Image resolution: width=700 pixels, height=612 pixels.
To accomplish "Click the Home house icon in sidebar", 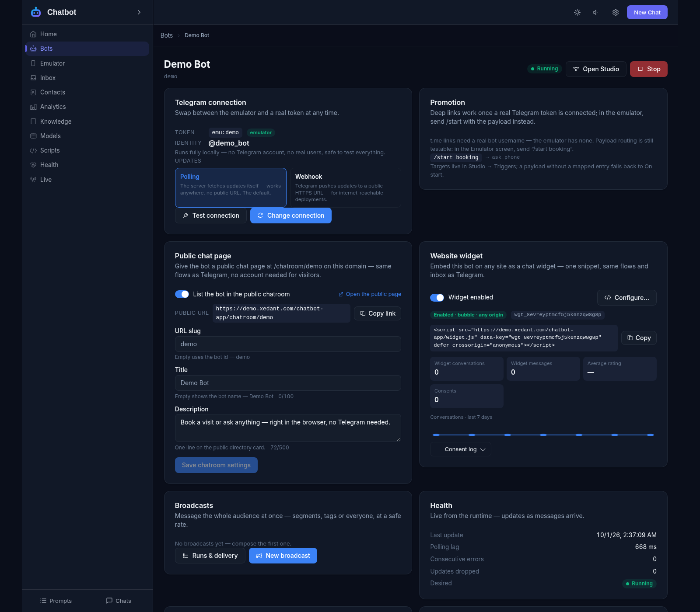I will pyautogui.click(x=33, y=34).
